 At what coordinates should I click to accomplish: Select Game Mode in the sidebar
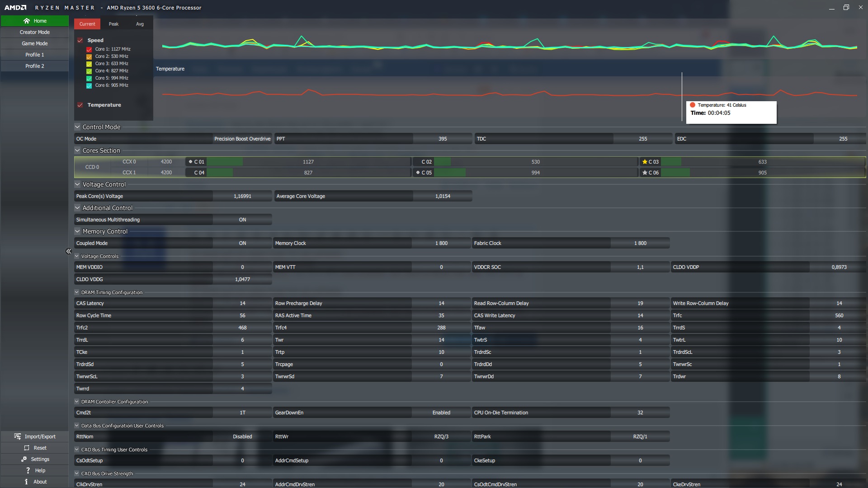click(35, 43)
